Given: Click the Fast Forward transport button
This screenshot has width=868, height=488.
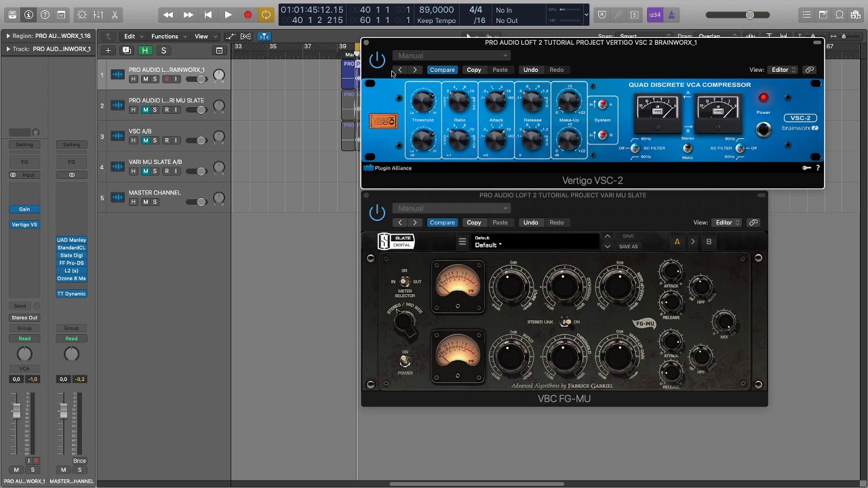Looking at the screenshot, I should (188, 15).
